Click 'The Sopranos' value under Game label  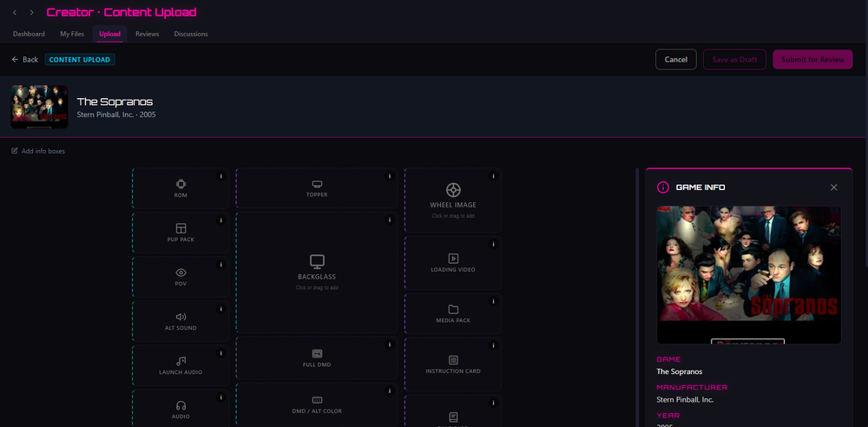point(680,371)
